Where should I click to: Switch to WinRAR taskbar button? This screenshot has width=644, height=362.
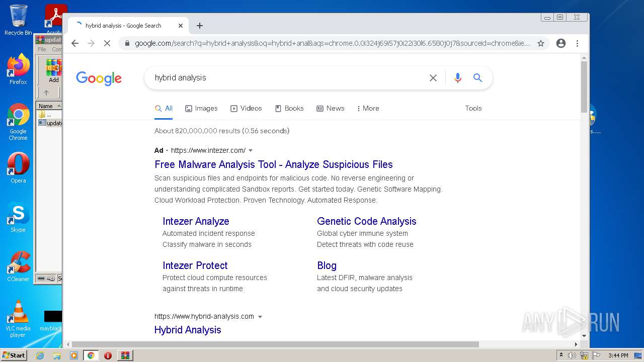[x=125, y=355]
